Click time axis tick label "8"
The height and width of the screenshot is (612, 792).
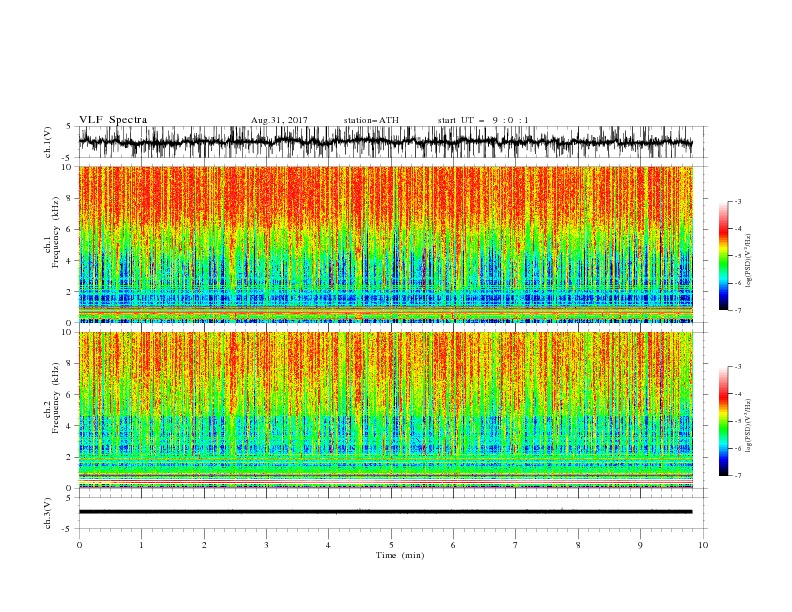tap(578, 545)
